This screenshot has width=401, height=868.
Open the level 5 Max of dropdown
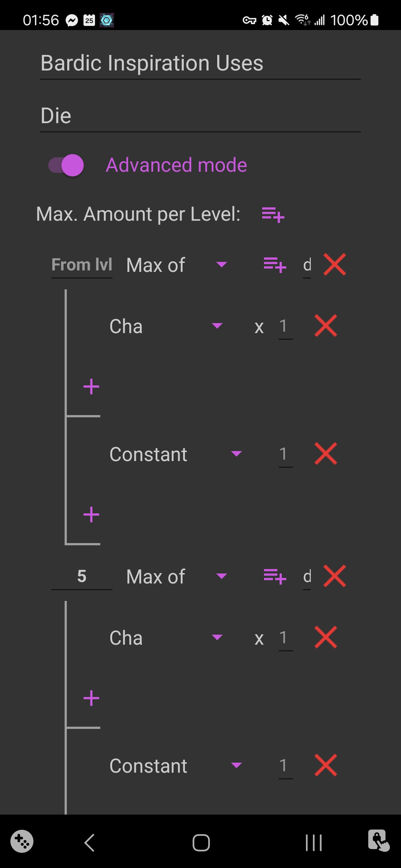[x=176, y=576]
